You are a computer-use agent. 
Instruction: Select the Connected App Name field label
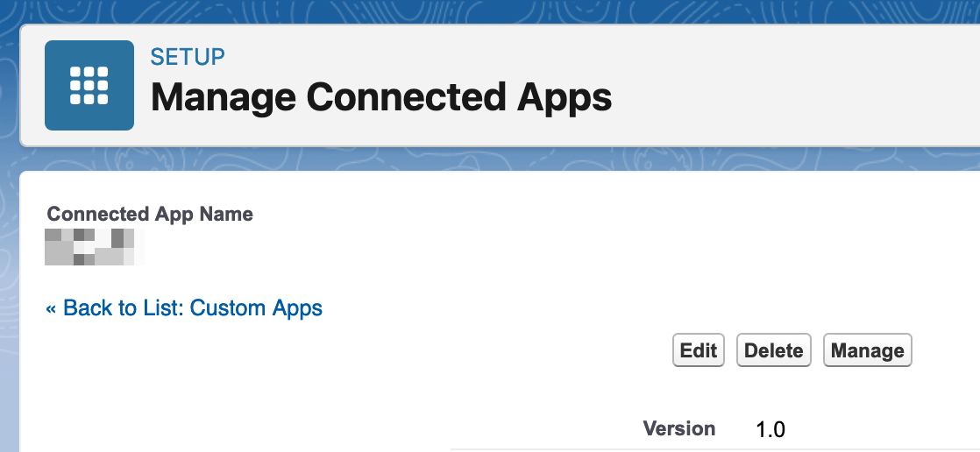click(x=150, y=214)
